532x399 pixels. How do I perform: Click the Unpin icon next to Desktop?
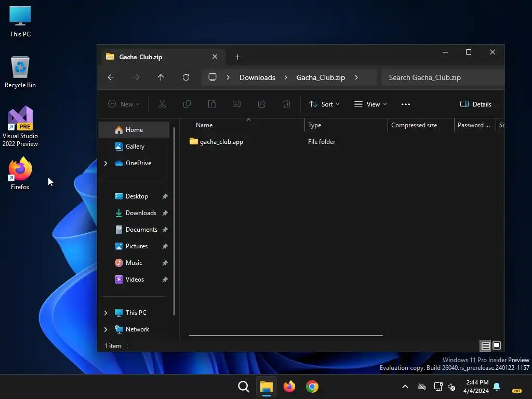pos(165,196)
